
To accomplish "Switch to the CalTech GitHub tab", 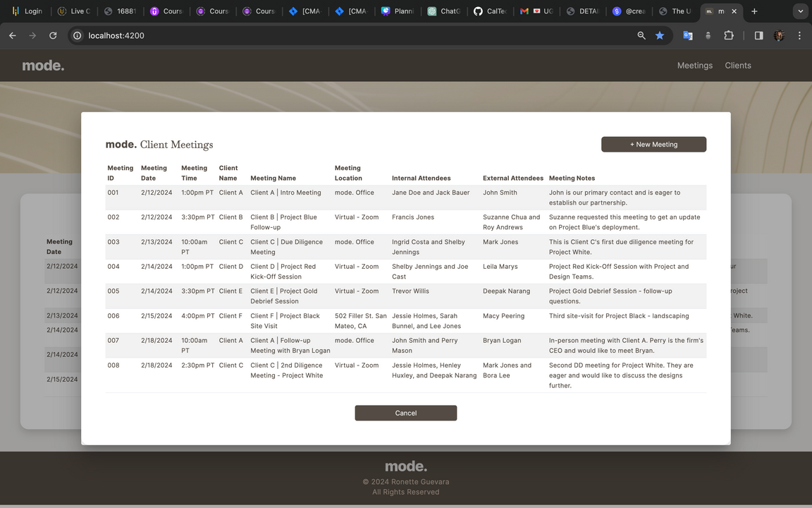I will [x=490, y=11].
